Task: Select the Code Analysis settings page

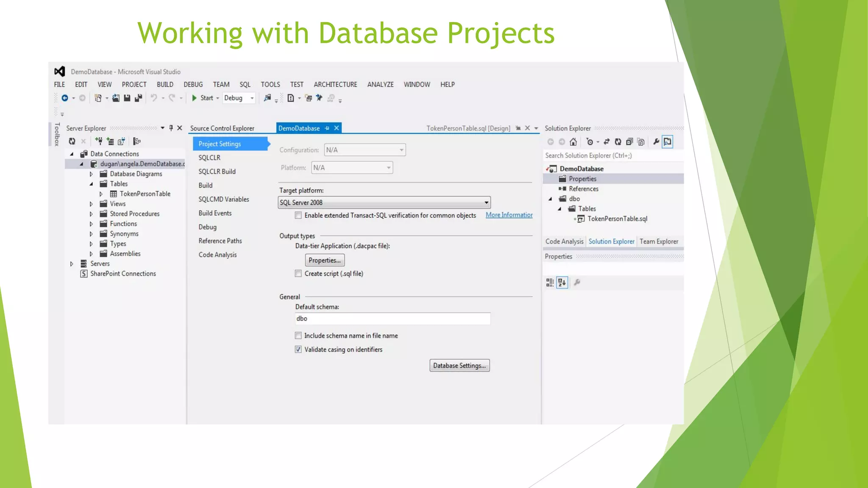Action: point(217,255)
